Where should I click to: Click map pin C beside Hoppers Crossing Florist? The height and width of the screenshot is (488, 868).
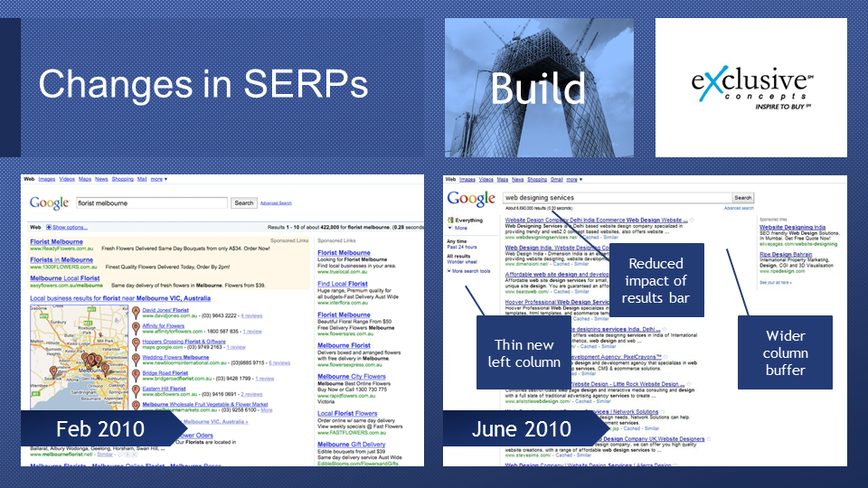(x=136, y=343)
